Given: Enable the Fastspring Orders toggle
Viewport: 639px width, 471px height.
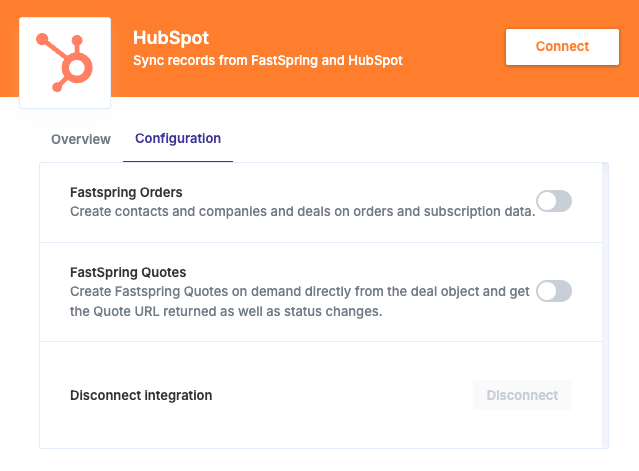Looking at the screenshot, I should [553, 201].
